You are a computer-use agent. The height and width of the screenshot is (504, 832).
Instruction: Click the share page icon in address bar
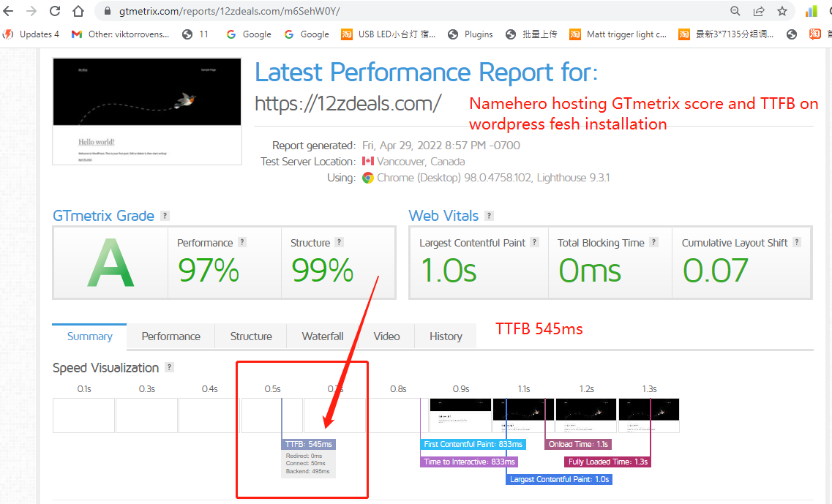click(759, 11)
